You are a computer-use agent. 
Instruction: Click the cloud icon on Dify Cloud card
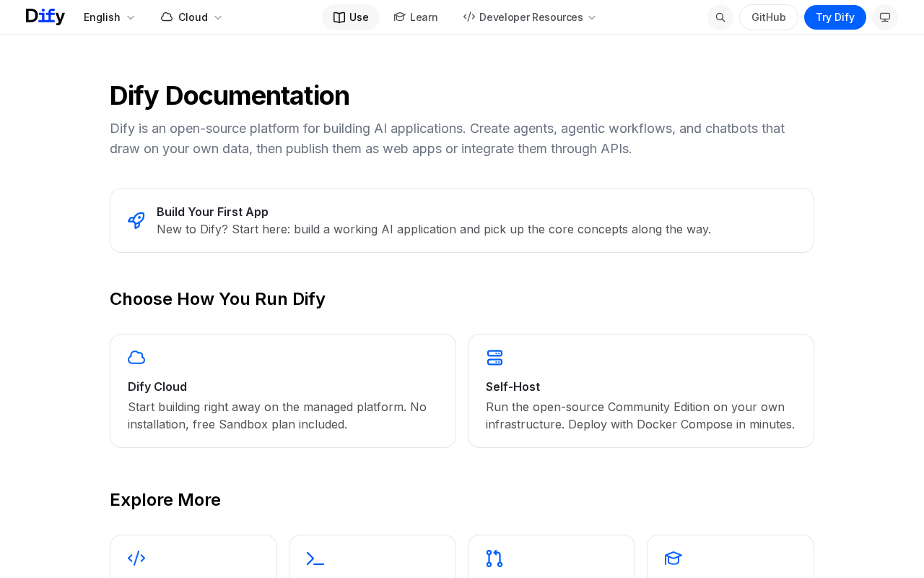[136, 358]
